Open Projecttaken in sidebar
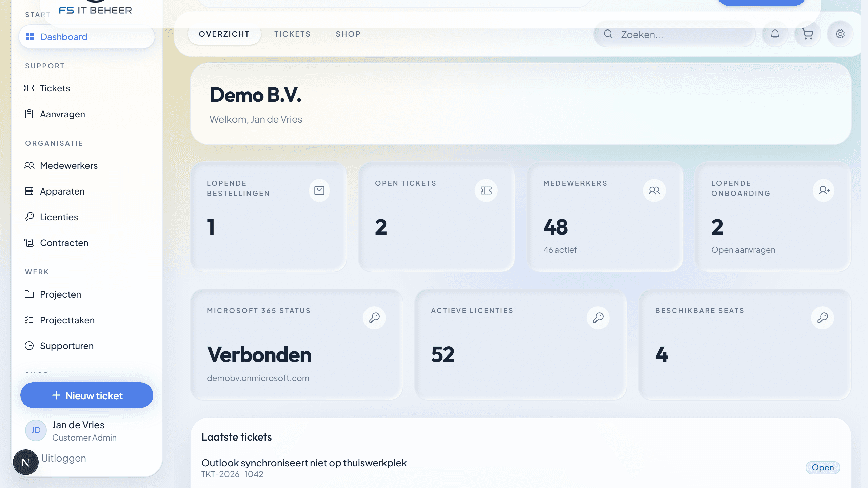Image resolution: width=868 pixels, height=488 pixels. click(x=87, y=320)
